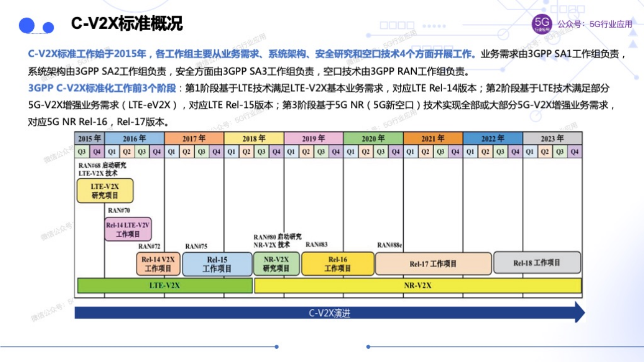Select the LTE-V2X 研究项目 box

[x=104, y=191]
